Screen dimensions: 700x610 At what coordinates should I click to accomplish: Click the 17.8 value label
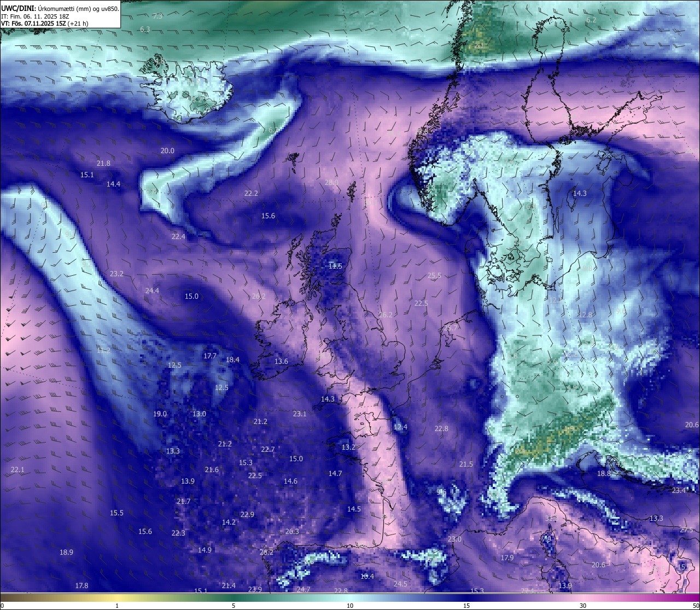(x=81, y=585)
